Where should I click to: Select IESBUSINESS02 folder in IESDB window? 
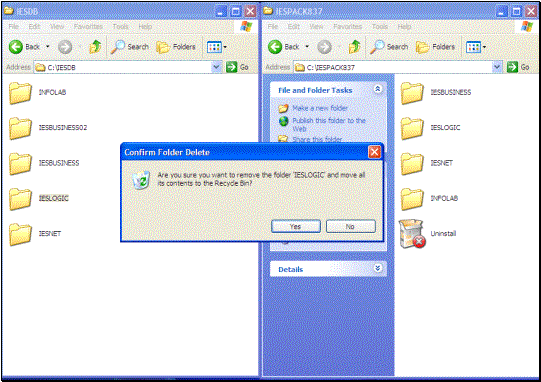[48, 128]
